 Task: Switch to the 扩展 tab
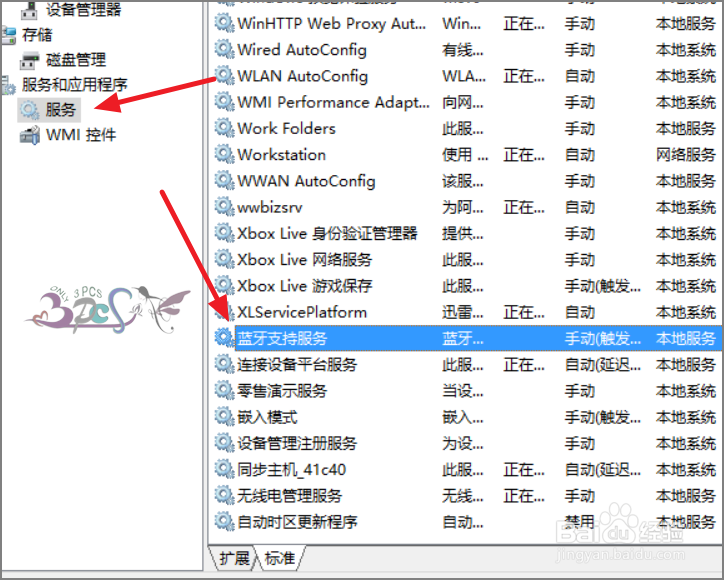point(234,558)
